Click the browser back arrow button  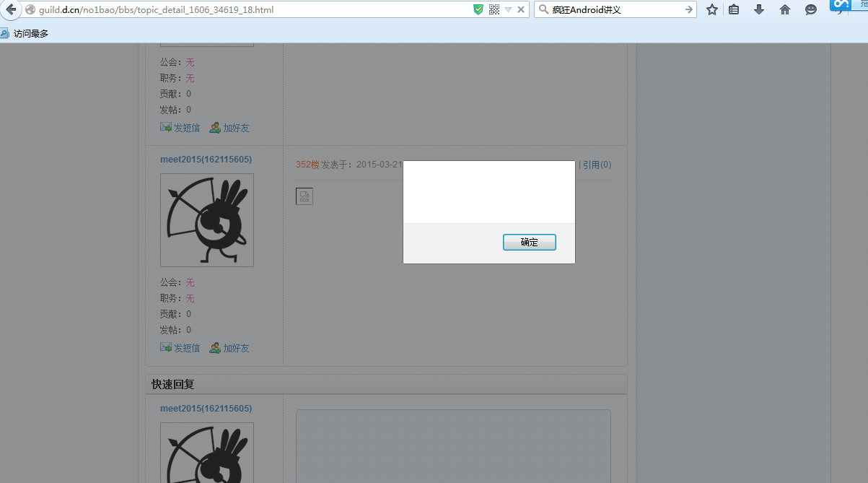point(10,9)
